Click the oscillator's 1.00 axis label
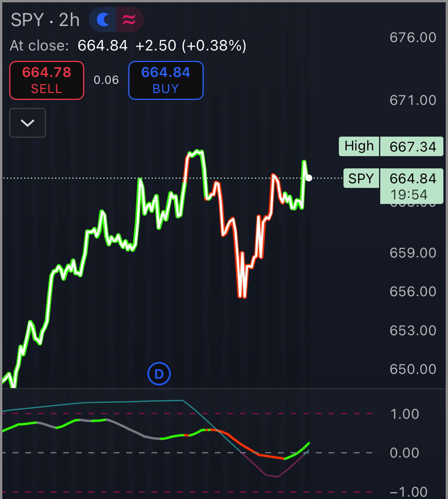448x499 pixels. click(x=404, y=414)
